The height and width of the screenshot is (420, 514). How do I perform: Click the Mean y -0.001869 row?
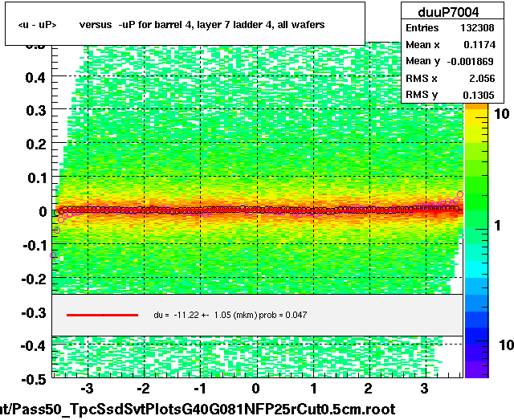tap(450, 61)
